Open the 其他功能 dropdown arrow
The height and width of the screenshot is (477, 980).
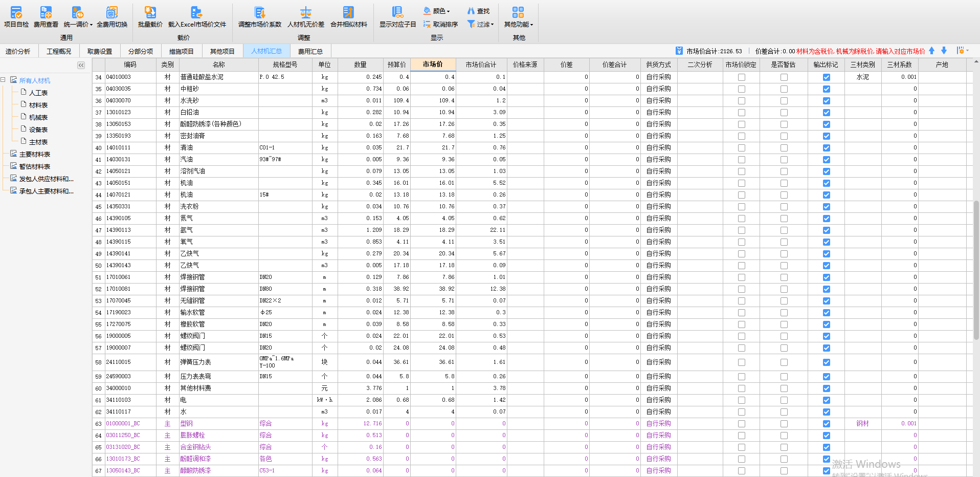pyautogui.click(x=531, y=25)
